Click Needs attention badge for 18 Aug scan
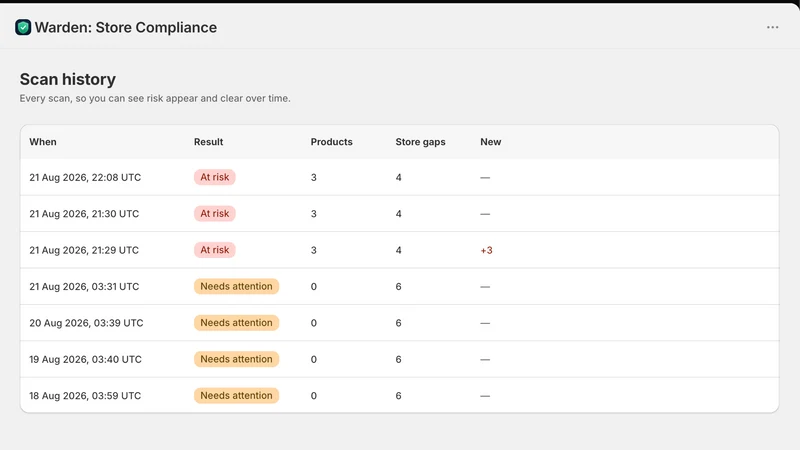 236,395
